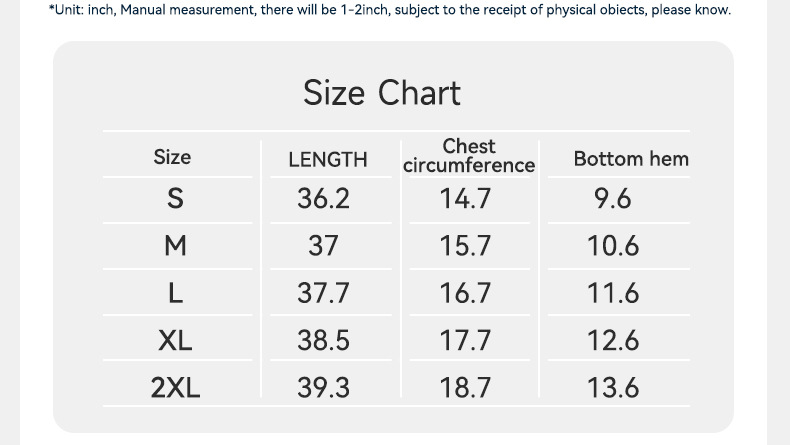The image size is (790, 445).
Task: Select the S size row label
Action: 175,199
